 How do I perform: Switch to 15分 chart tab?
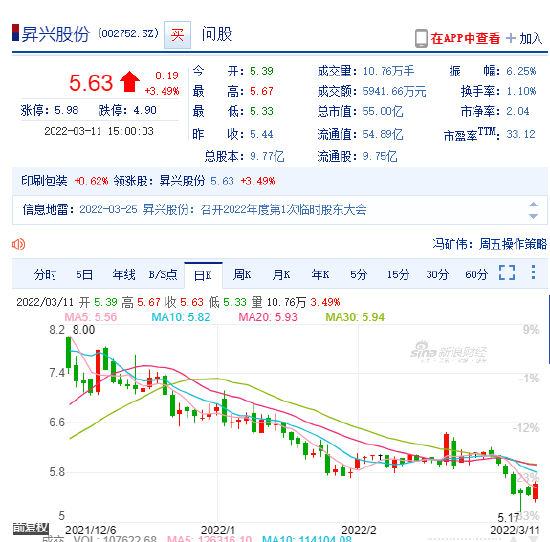click(x=398, y=274)
